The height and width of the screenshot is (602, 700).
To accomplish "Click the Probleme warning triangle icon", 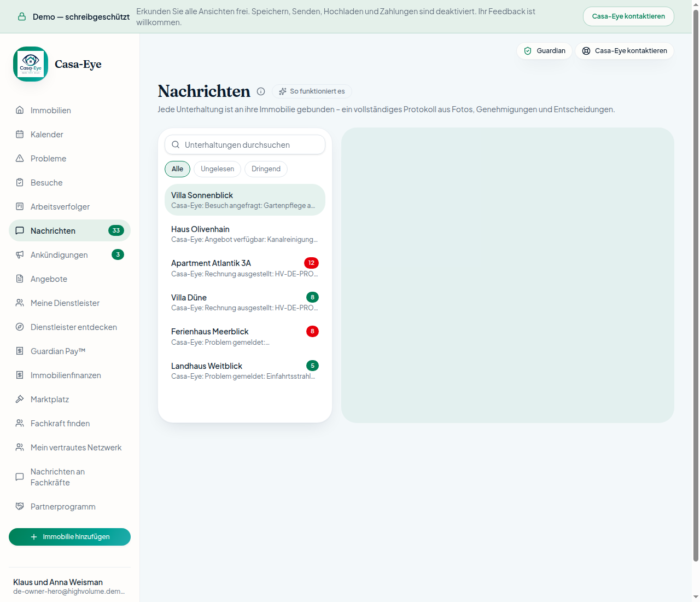I will pos(20,158).
